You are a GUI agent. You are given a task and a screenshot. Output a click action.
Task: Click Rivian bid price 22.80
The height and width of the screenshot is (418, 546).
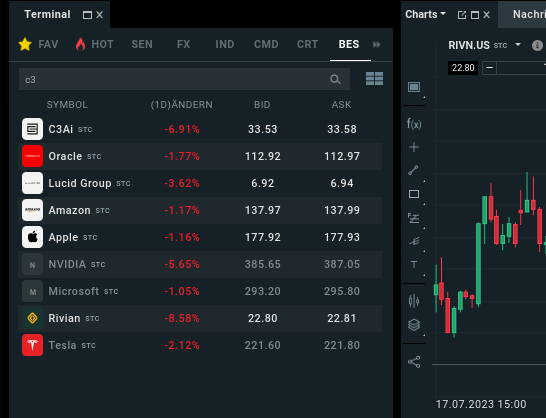263,318
